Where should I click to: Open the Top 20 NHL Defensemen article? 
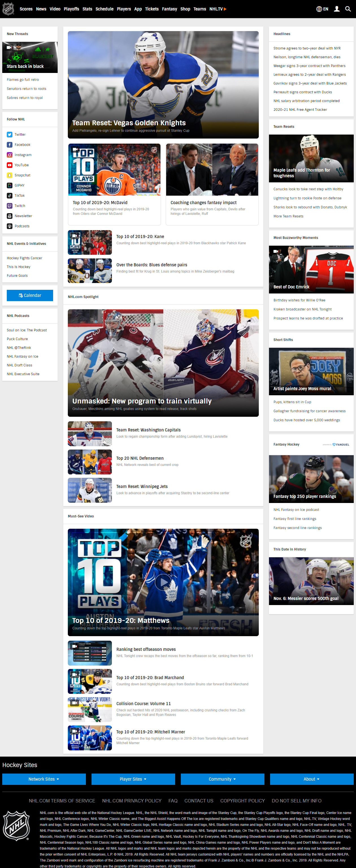coord(140,458)
